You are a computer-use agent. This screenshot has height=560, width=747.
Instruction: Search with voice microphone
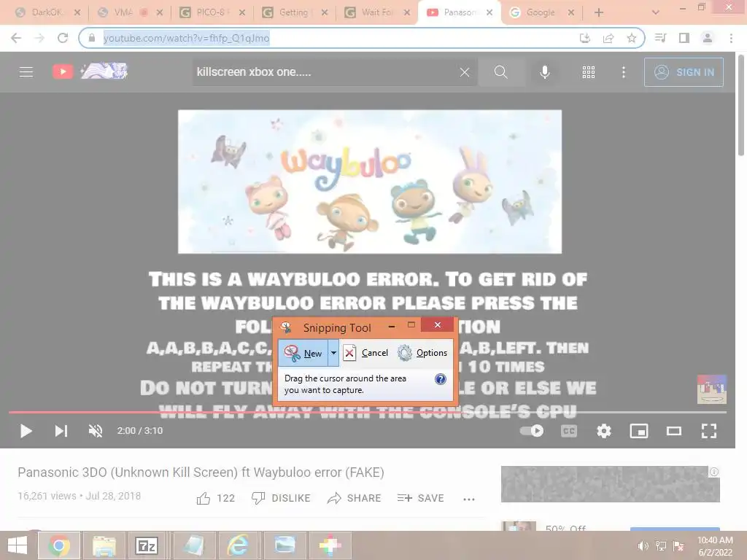544,72
